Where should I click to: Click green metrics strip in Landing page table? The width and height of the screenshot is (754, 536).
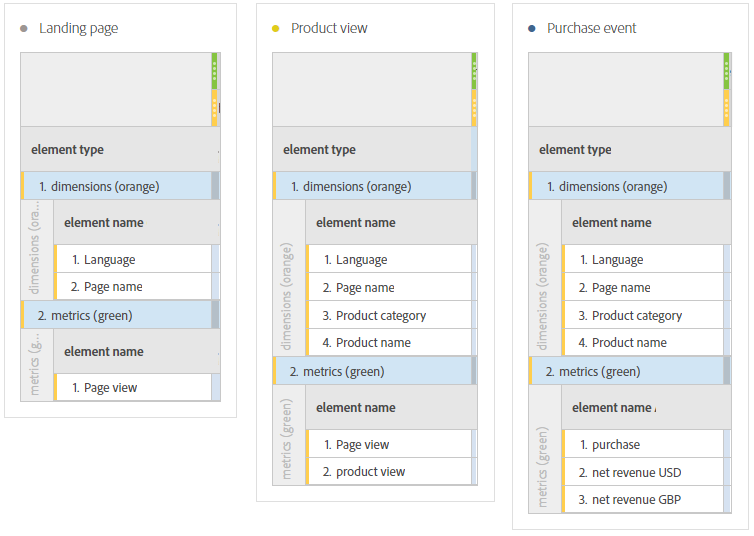214,70
